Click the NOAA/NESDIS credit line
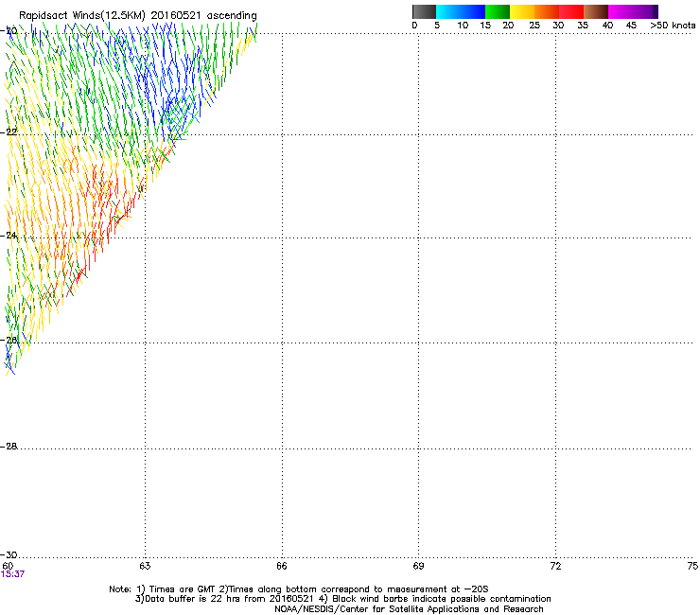700x615 pixels. coord(409,609)
